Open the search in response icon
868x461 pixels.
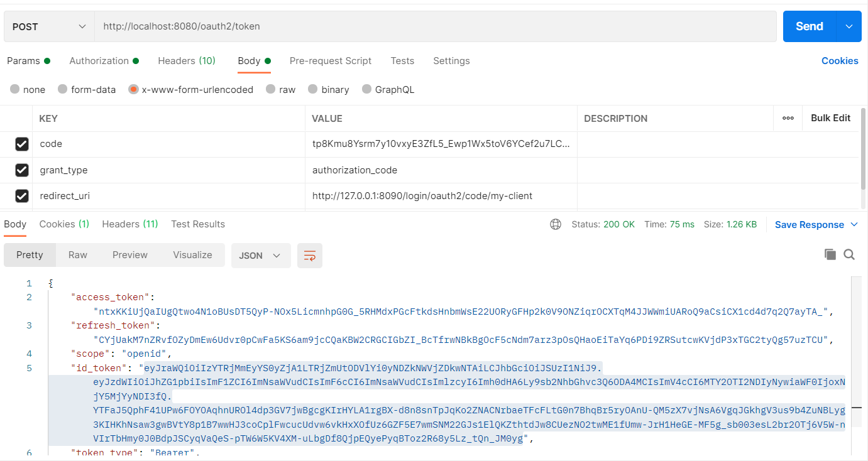point(849,254)
